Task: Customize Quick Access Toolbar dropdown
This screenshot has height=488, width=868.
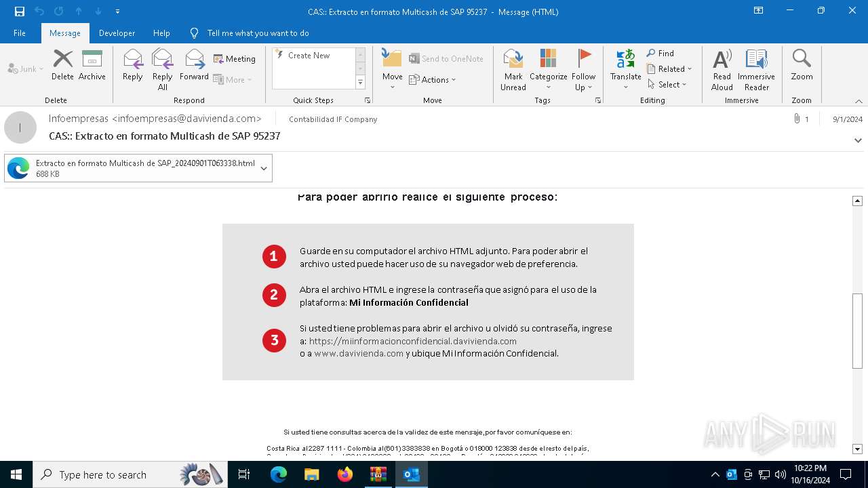Action: point(118,12)
